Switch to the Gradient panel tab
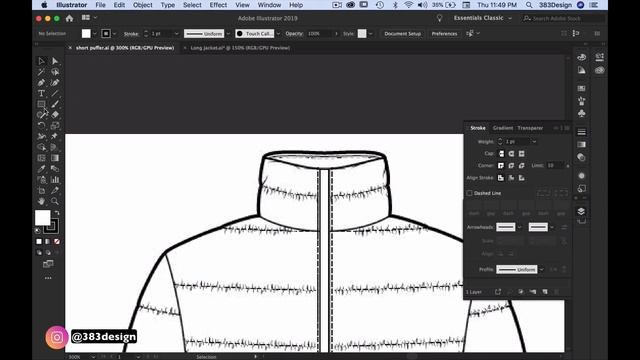Screen dimensions: 640x360 coord(502,128)
